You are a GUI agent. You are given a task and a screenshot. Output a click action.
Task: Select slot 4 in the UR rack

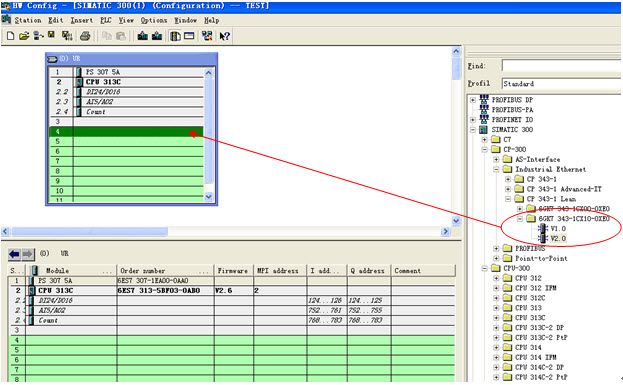point(126,132)
